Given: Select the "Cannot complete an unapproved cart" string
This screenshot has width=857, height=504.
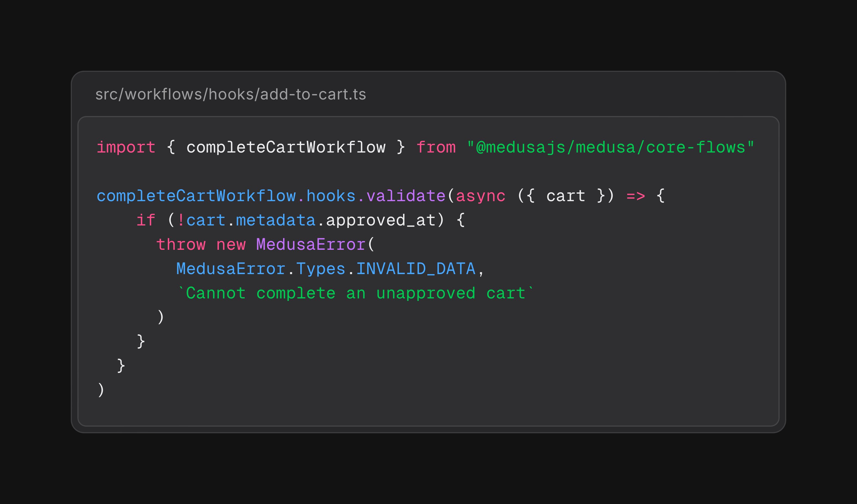Looking at the screenshot, I should tap(356, 293).
